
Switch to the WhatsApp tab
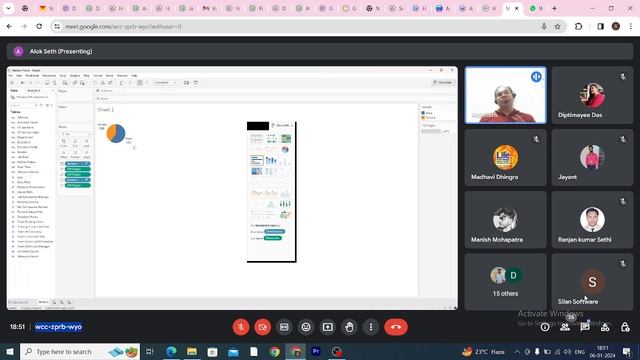(x=536, y=8)
